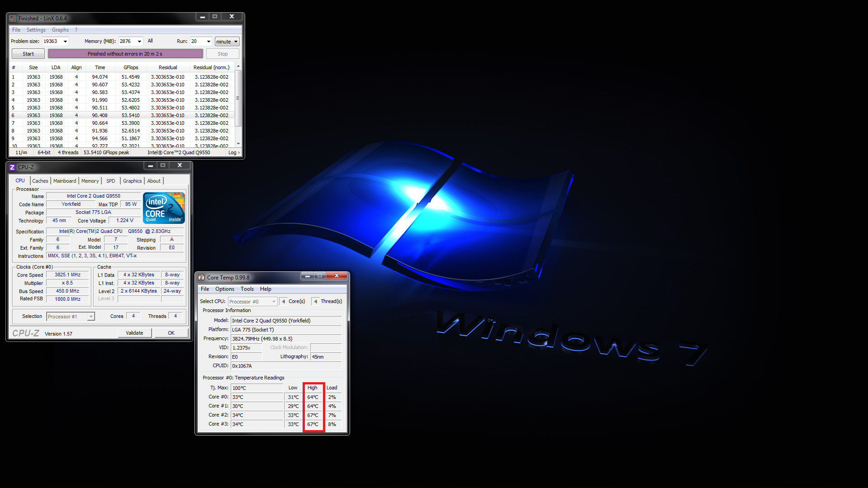The height and width of the screenshot is (488, 868).
Task: Open the Settings menu in LinX
Action: tap(36, 30)
